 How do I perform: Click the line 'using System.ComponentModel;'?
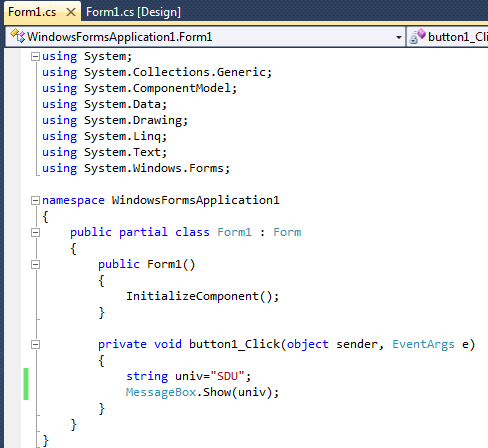[x=139, y=88]
